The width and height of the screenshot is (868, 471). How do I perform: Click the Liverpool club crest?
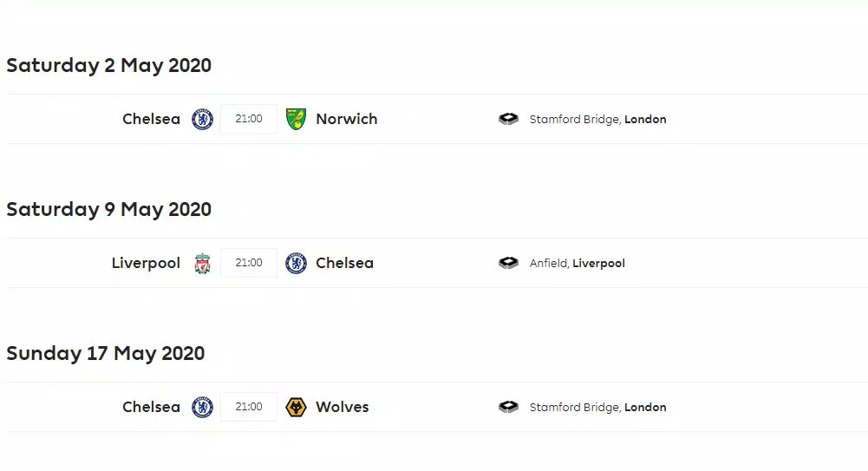(202, 263)
